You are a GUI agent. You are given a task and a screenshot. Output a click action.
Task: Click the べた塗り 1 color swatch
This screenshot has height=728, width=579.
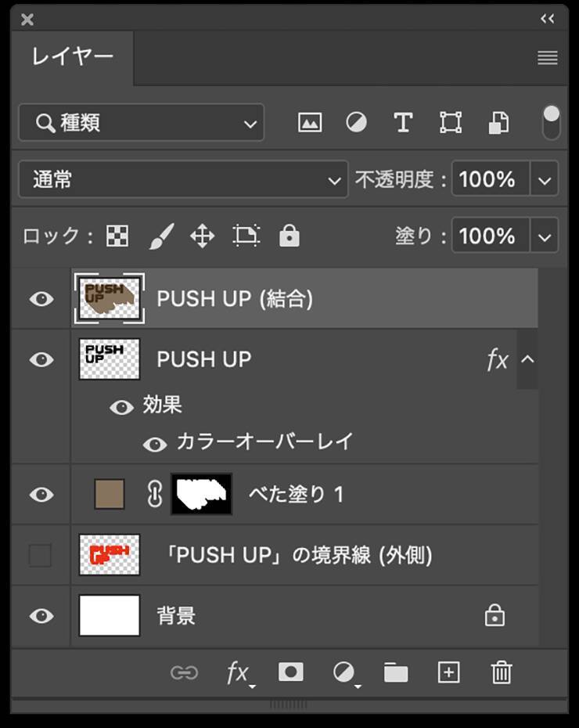(110, 495)
